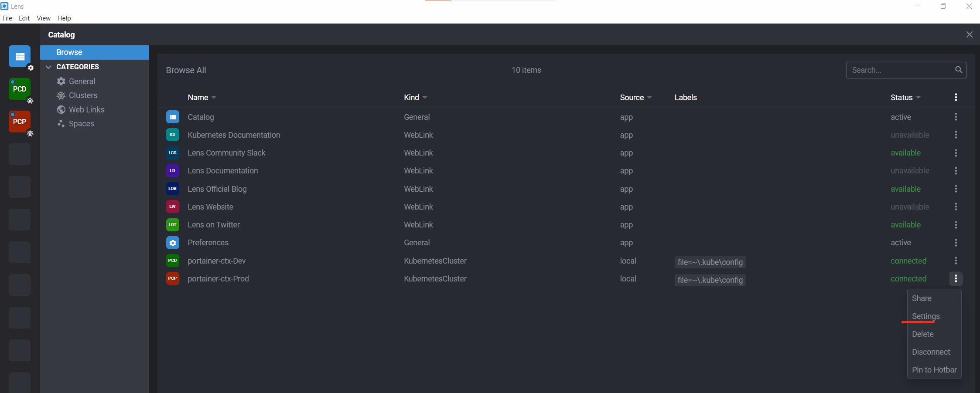This screenshot has height=393, width=980.
Task: Open three-dot menu for Lens Website row
Action: coord(956,207)
